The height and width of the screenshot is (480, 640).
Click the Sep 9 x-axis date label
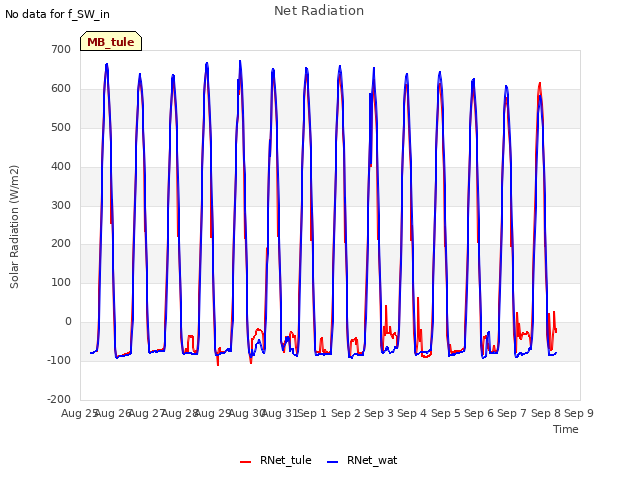tap(579, 413)
